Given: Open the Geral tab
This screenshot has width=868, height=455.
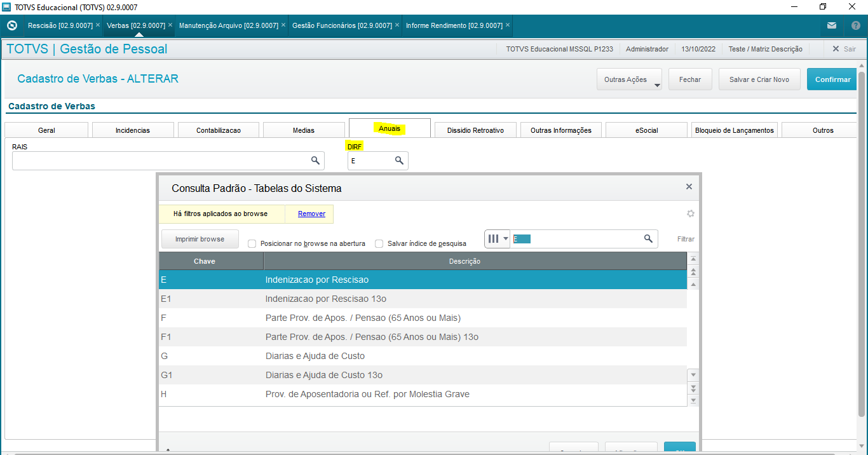Looking at the screenshot, I should [x=46, y=130].
